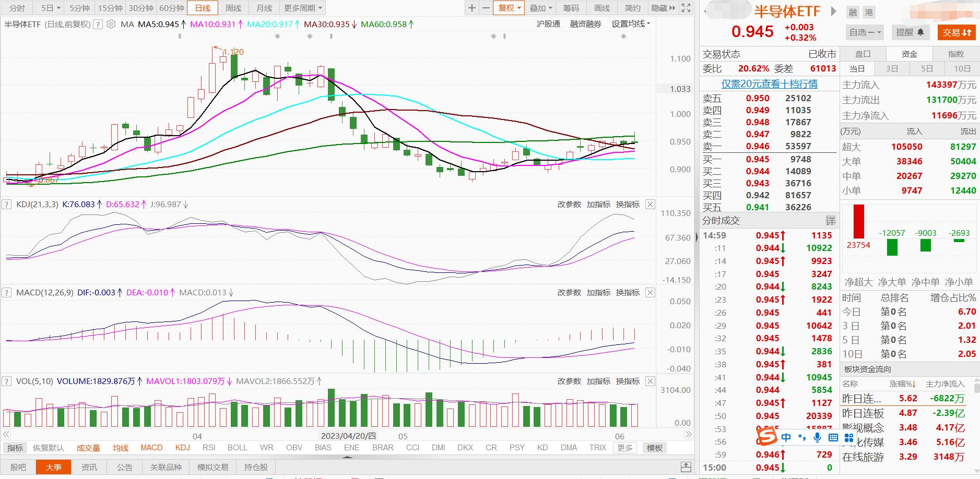Enable the BOLL indicator
The width and height of the screenshot is (980, 479).
pyautogui.click(x=238, y=448)
